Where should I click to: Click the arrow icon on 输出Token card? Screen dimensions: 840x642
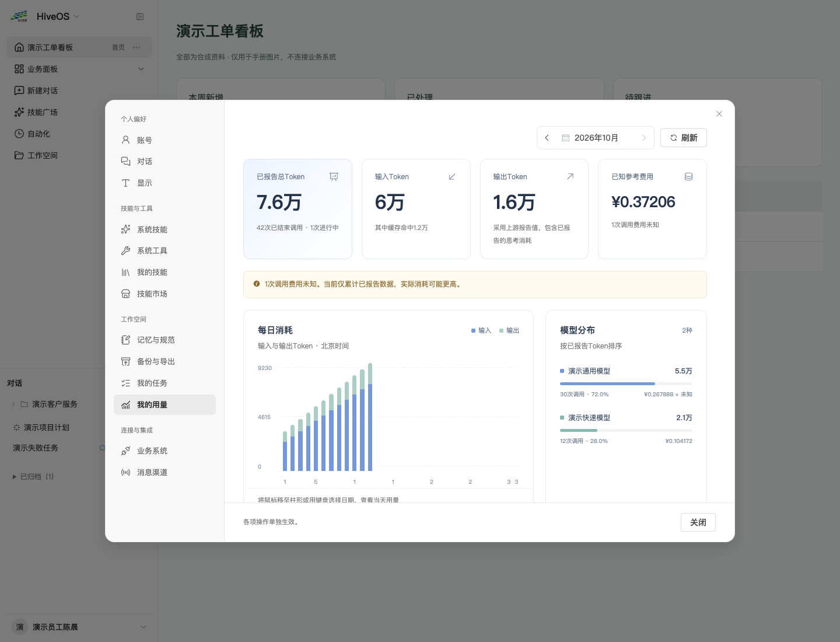[x=570, y=177]
